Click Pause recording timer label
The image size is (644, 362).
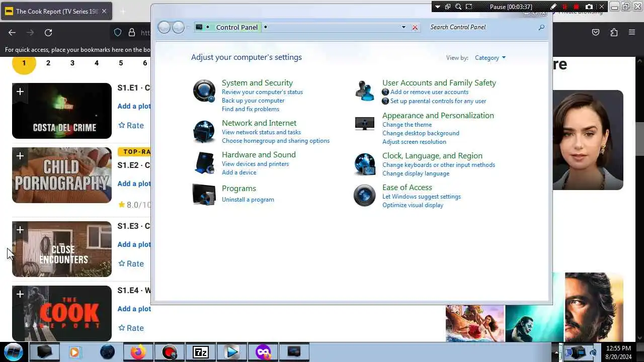511,7
